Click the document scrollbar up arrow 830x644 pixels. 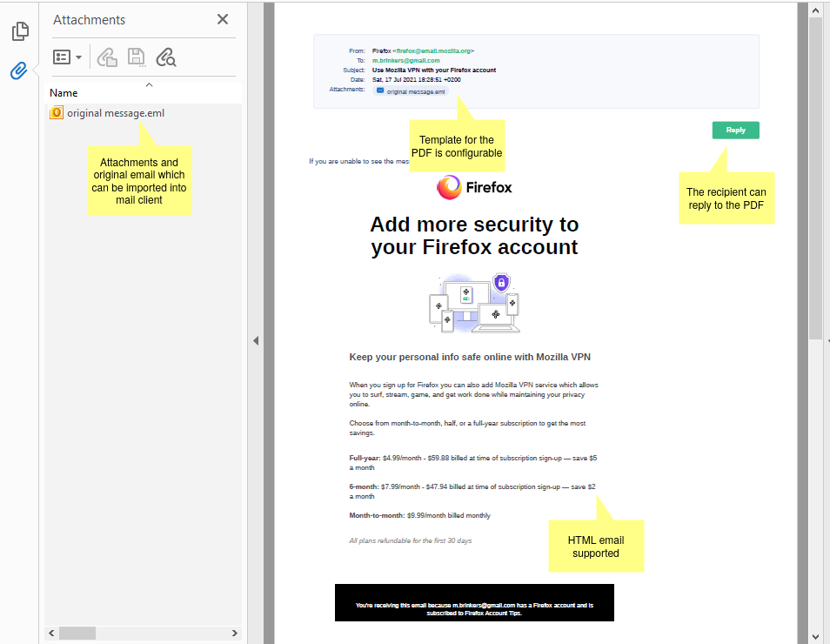click(815, 10)
